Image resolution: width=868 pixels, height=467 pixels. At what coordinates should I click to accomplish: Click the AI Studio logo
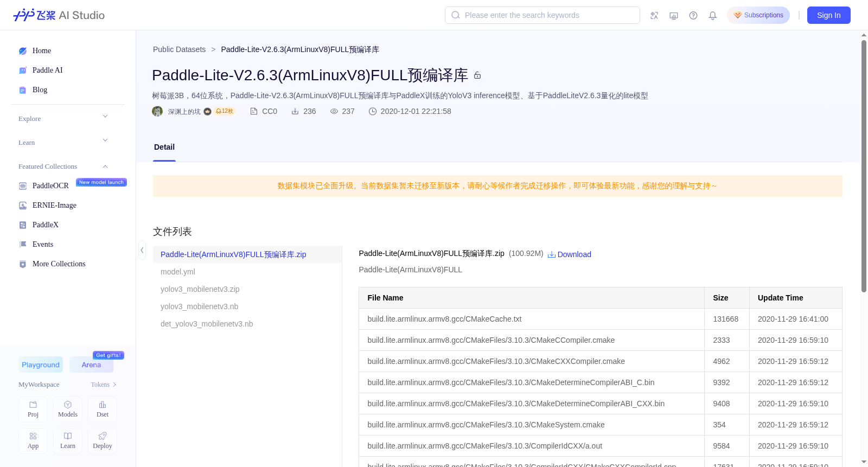pos(59,15)
